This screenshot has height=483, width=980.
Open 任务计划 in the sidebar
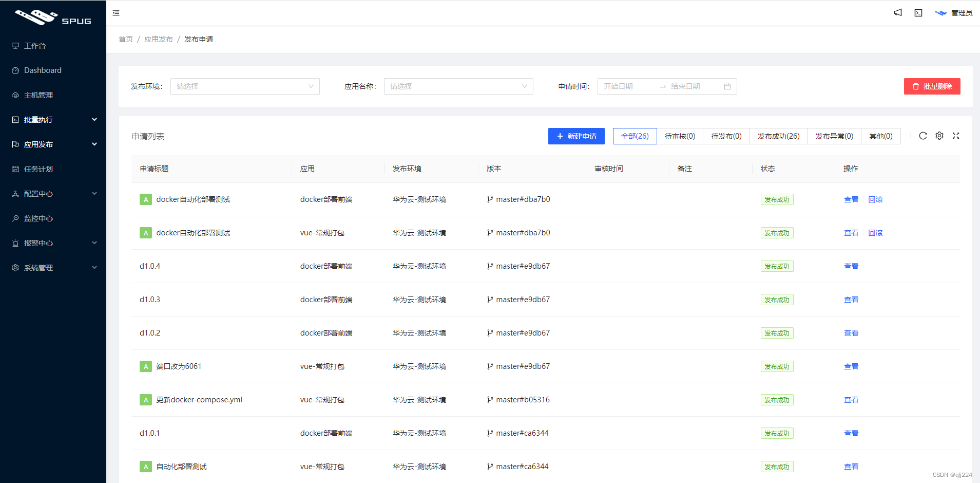[53, 169]
